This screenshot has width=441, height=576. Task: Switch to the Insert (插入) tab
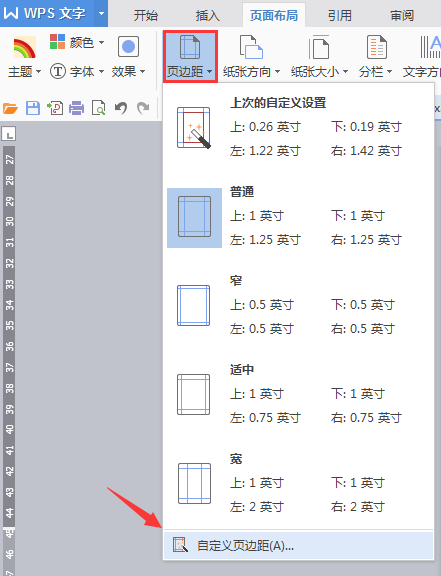tap(208, 15)
